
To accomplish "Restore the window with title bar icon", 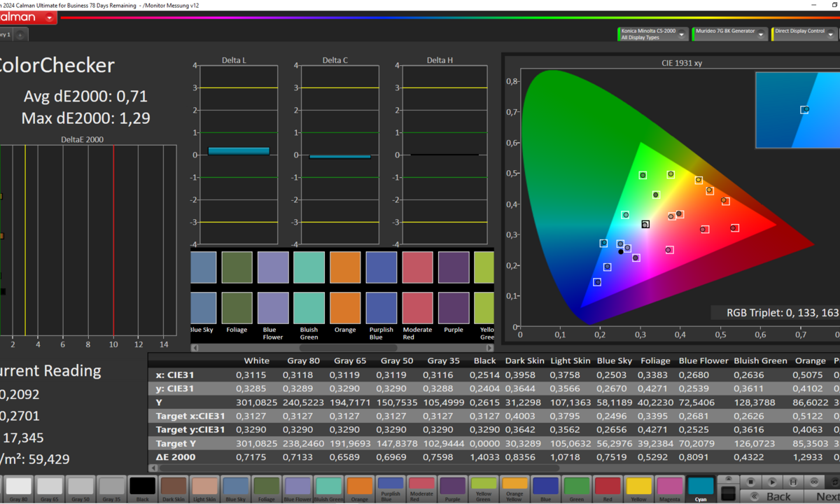I will [836, 5].
